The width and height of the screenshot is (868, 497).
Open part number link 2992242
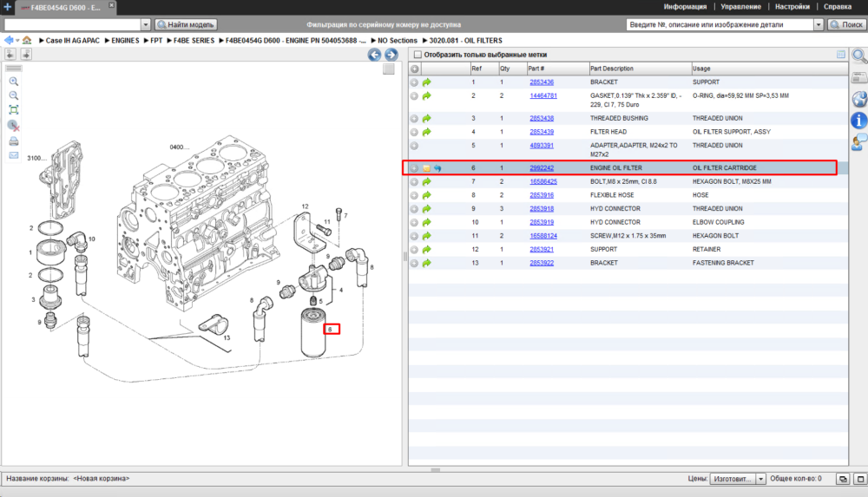click(542, 168)
